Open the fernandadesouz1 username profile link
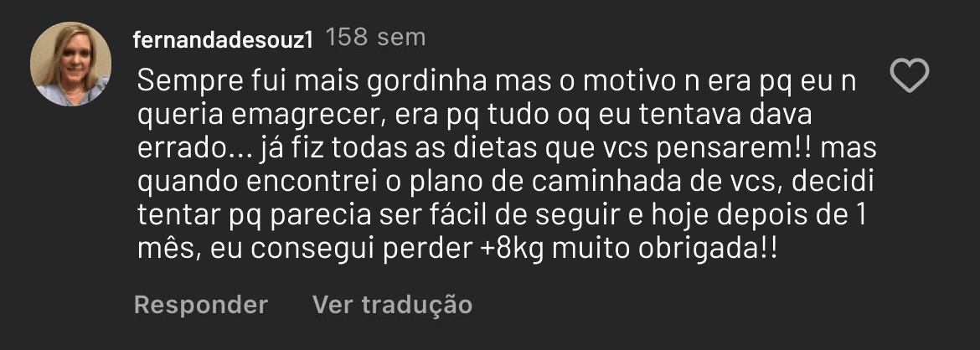This screenshot has height=350, width=980. point(223,41)
